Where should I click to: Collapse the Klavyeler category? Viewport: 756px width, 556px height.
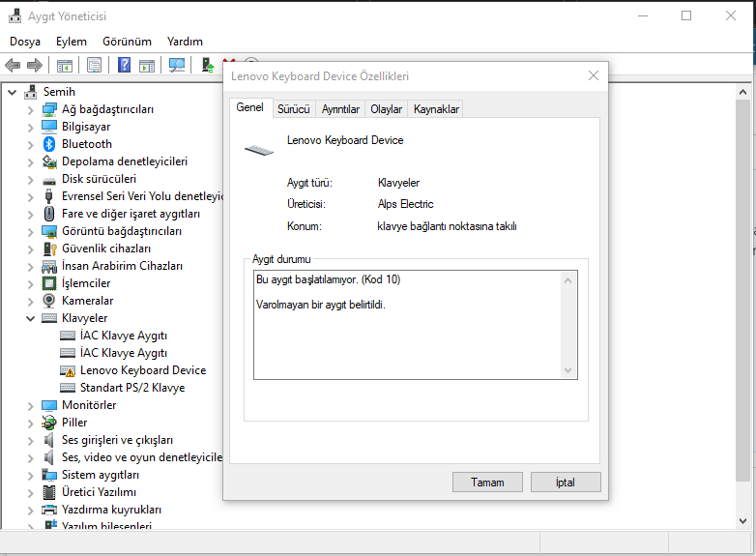(x=30, y=318)
